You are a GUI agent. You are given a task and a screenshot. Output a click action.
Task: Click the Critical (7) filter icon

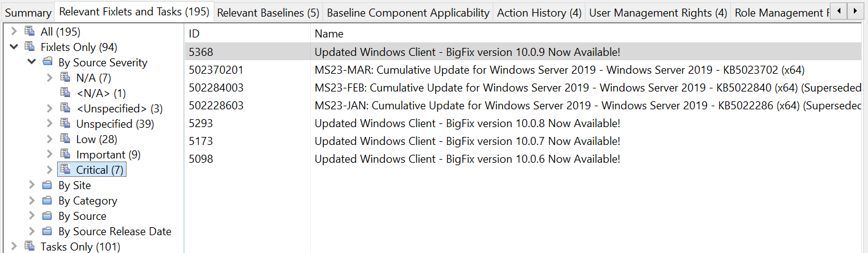[65, 170]
